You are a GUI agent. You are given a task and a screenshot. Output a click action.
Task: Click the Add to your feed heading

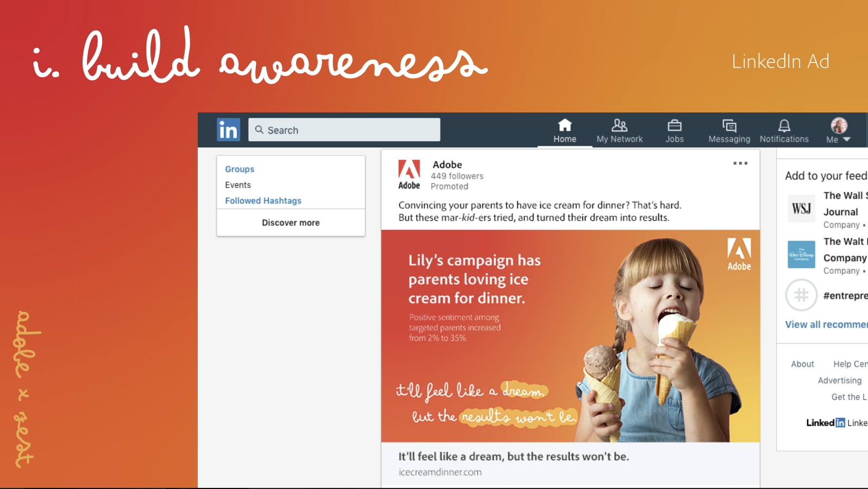(x=826, y=175)
